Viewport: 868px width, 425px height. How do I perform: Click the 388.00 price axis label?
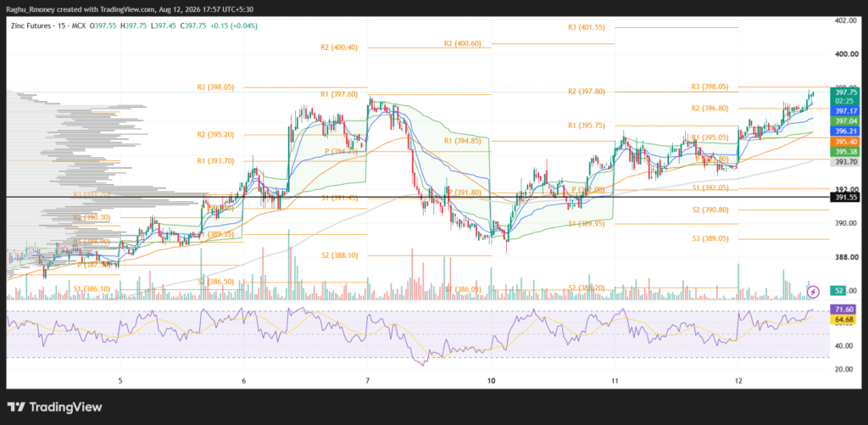click(847, 257)
